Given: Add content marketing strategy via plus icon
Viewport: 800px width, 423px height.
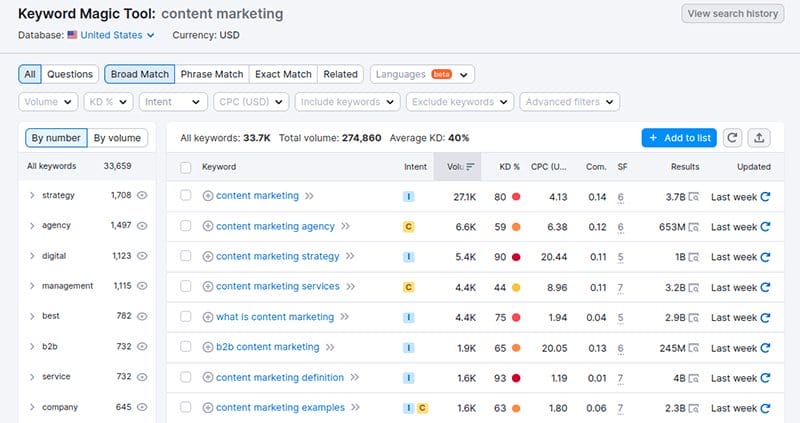Looking at the screenshot, I should coord(208,256).
